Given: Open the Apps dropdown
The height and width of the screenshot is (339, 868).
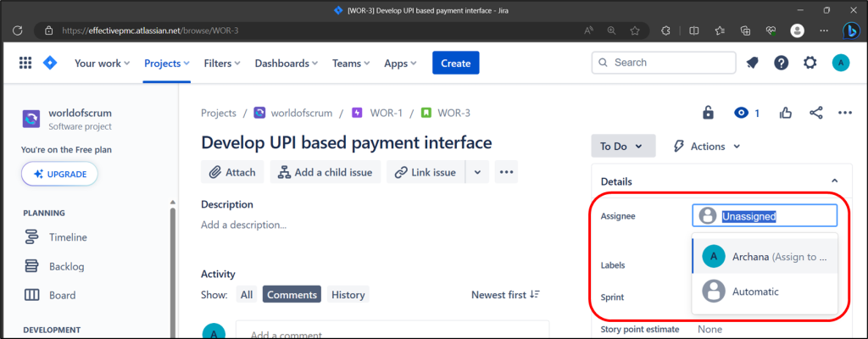Looking at the screenshot, I should point(400,64).
